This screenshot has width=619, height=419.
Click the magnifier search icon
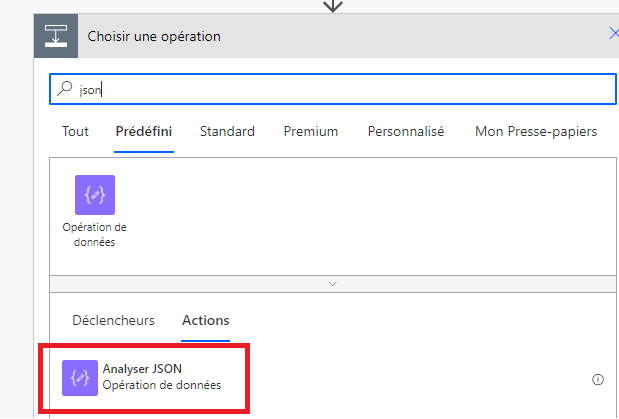pyautogui.click(x=65, y=88)
